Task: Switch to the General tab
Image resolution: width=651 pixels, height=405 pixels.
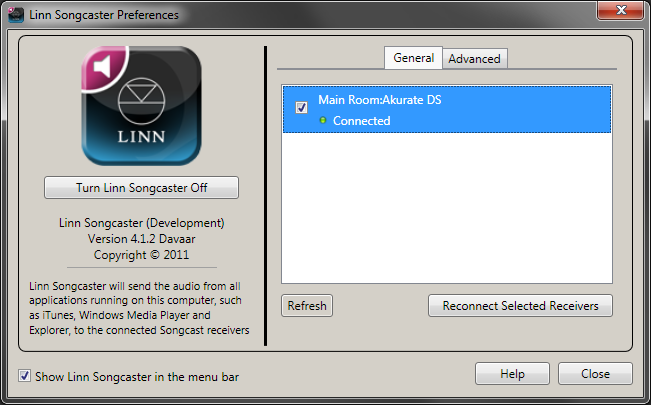Action: (414, 58)
